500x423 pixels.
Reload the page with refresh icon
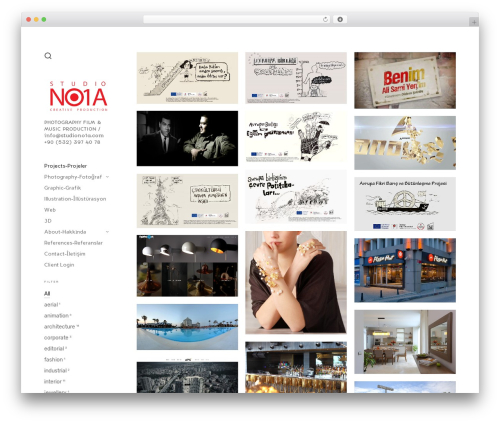tap(325, 19)
